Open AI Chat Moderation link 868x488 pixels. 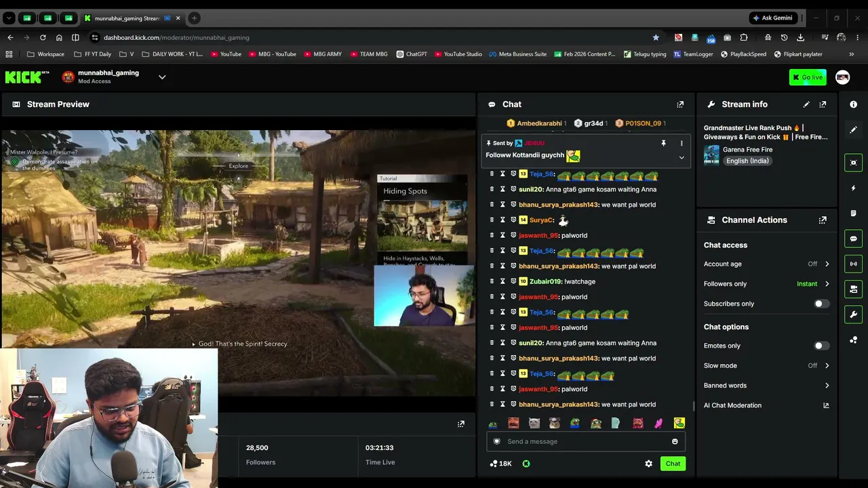[767, 405]
